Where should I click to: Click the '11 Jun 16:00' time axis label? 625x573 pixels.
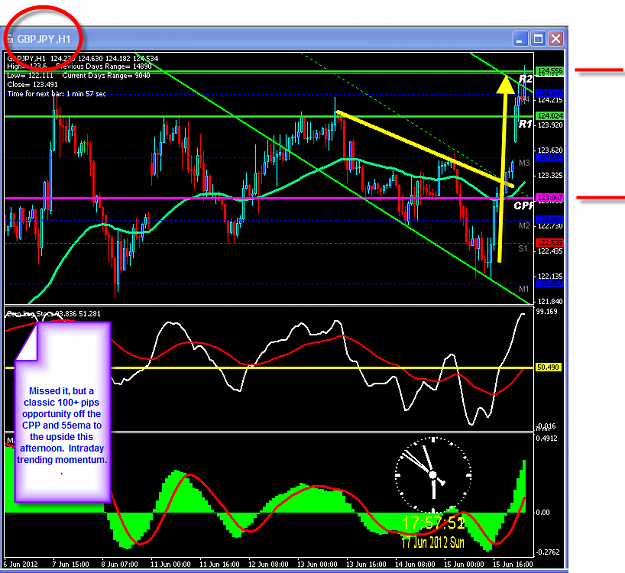tap(219, 564)
